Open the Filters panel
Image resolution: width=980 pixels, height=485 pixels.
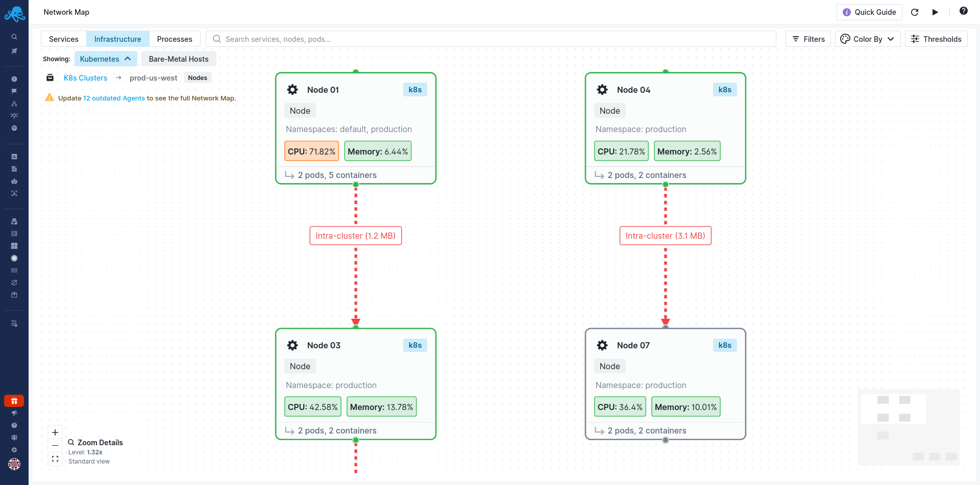coord(808,39)
